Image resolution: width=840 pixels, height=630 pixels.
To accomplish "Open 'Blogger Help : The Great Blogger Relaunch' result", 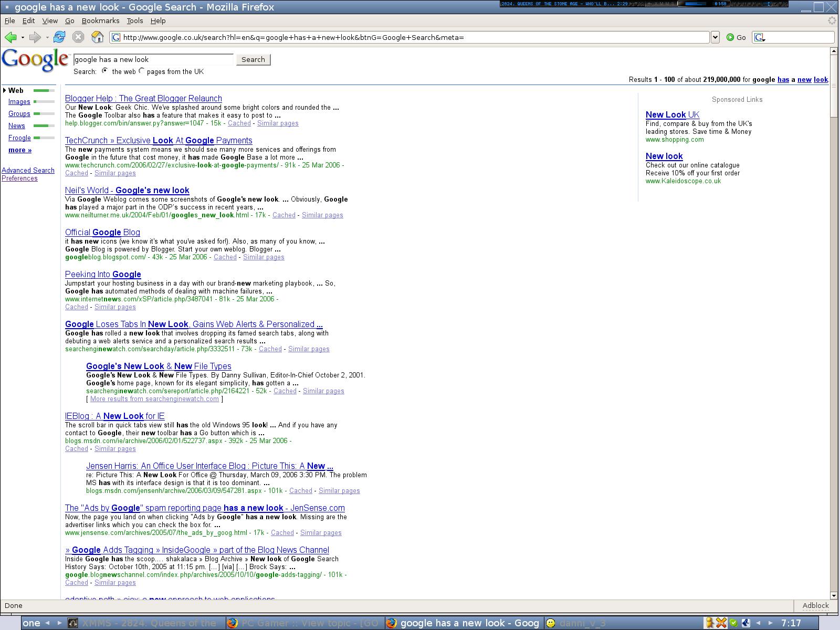I will coord(143,98).
